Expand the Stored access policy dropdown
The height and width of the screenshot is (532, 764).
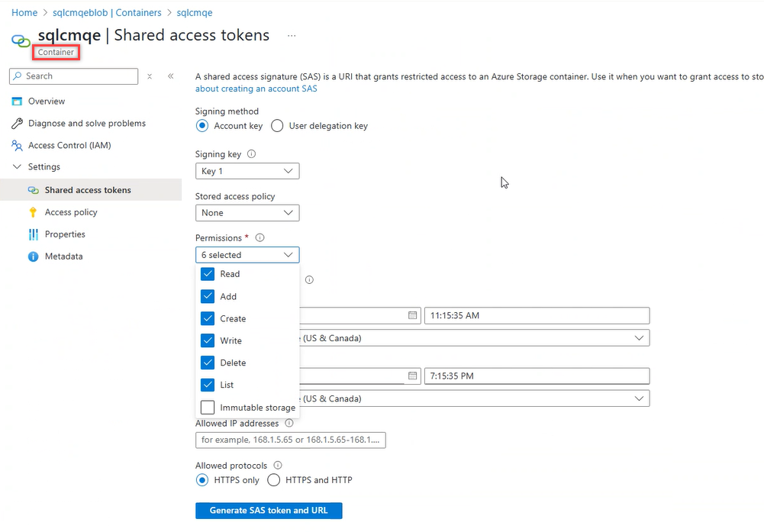coord(247,213)
